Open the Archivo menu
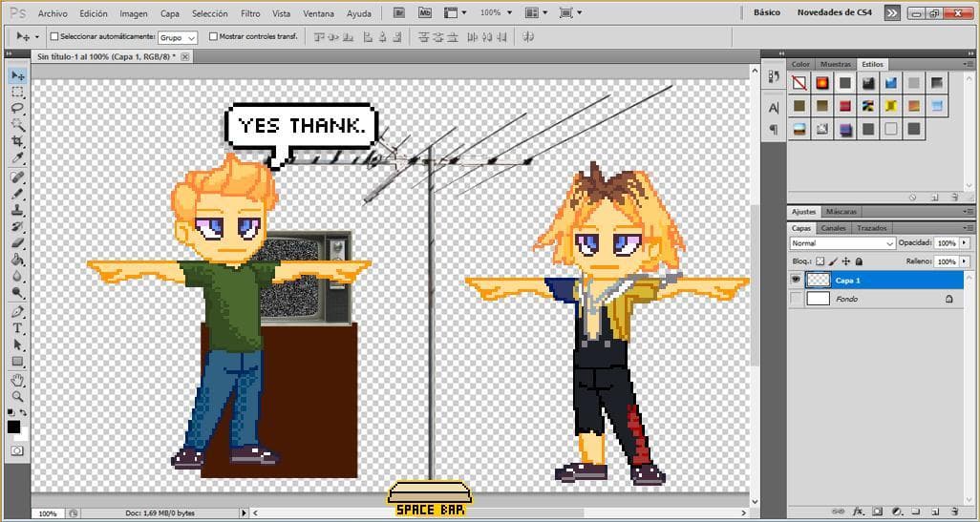The image size is (980, 522). (53, 13)
